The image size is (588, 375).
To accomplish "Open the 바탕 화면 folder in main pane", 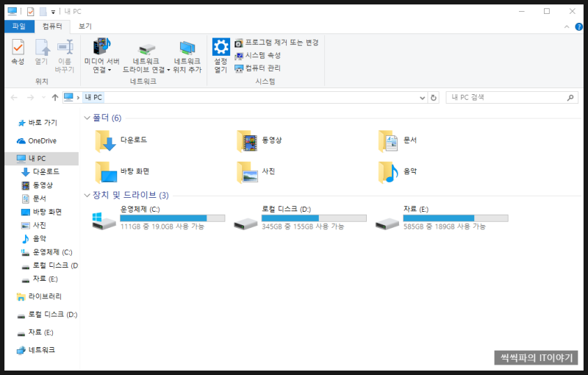I will (x=122, y=172).
